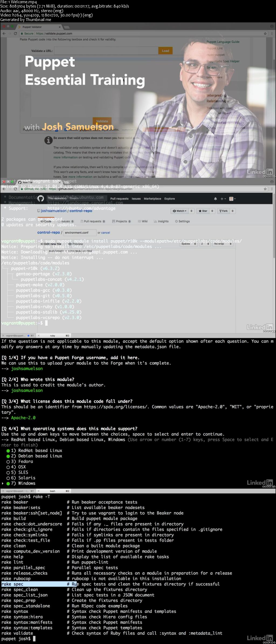Screen dimensions: 276x644
Task: Fork the control-repo repository
Action: [223, 211]
